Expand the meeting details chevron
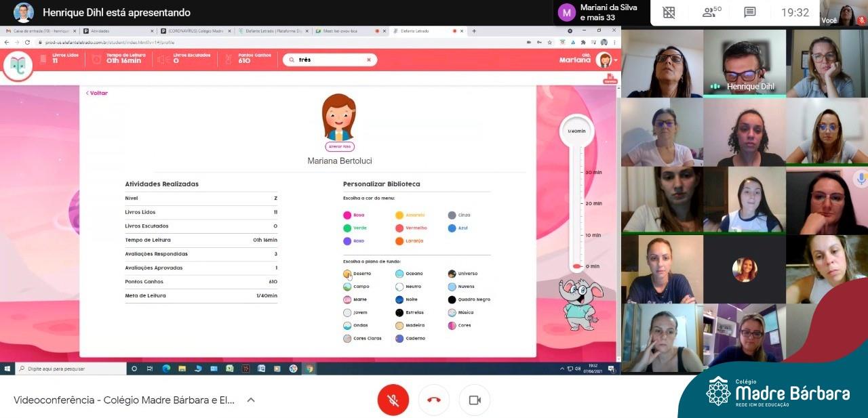Screen dimensions: 868x418 pos(251,400)
